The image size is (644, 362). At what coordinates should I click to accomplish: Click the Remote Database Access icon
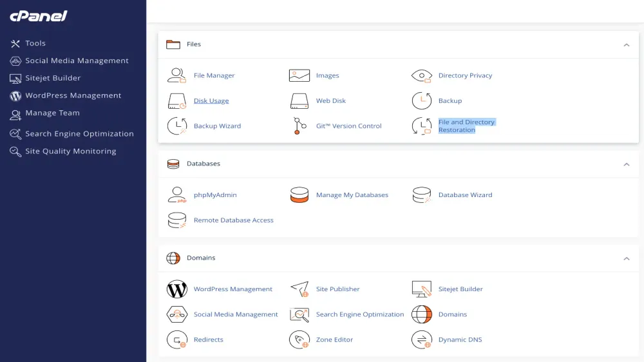tap(177, 220)
